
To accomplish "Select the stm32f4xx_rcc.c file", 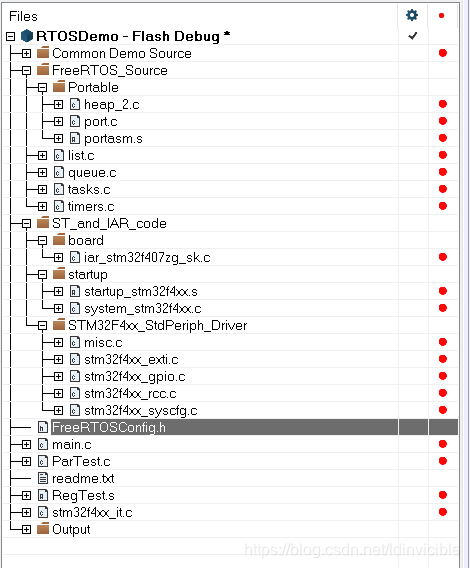I will point(130,394).
